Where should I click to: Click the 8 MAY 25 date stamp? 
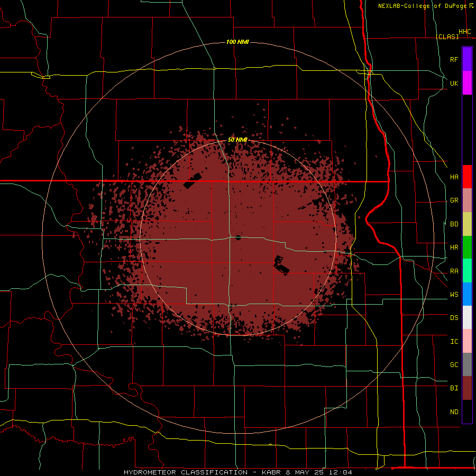[x=305, y=472]
